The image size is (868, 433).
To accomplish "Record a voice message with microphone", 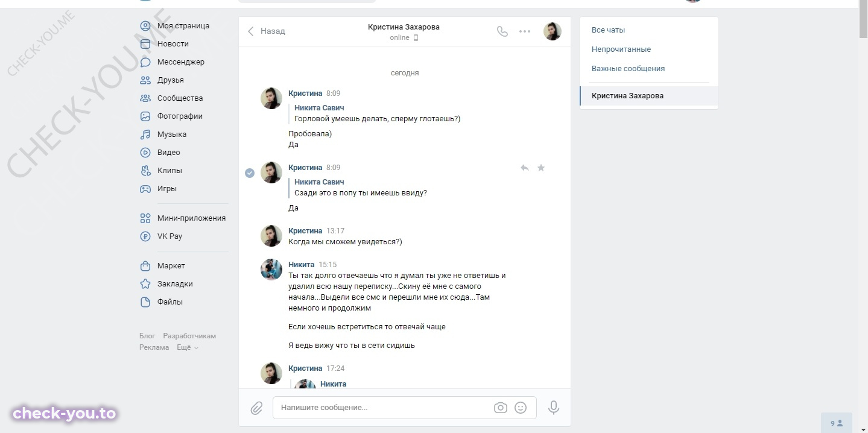I will [554, 408].
